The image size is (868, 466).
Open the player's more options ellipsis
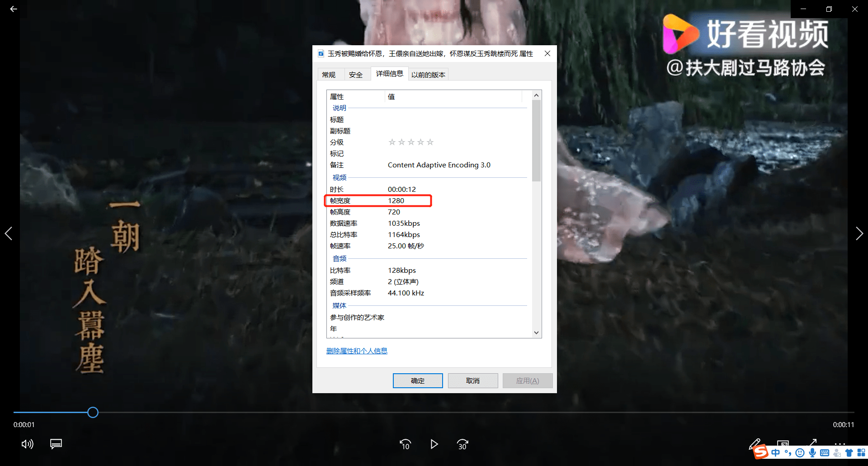pos(840,444)
